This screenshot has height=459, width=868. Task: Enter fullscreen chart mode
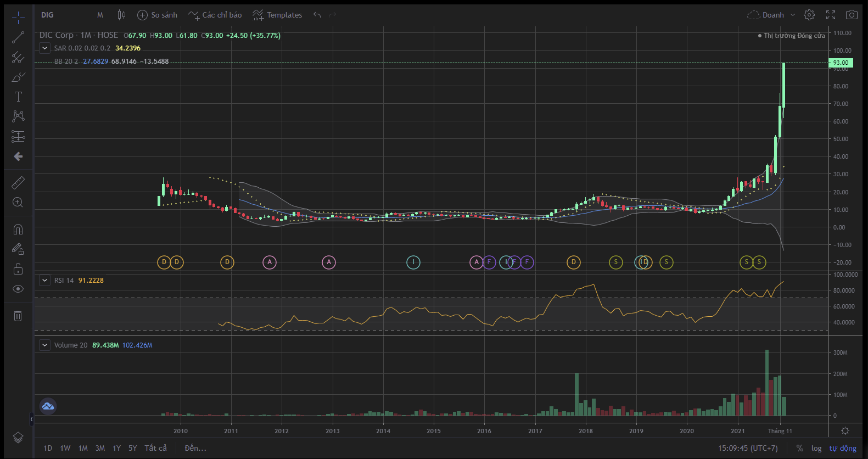click(831, 15)
